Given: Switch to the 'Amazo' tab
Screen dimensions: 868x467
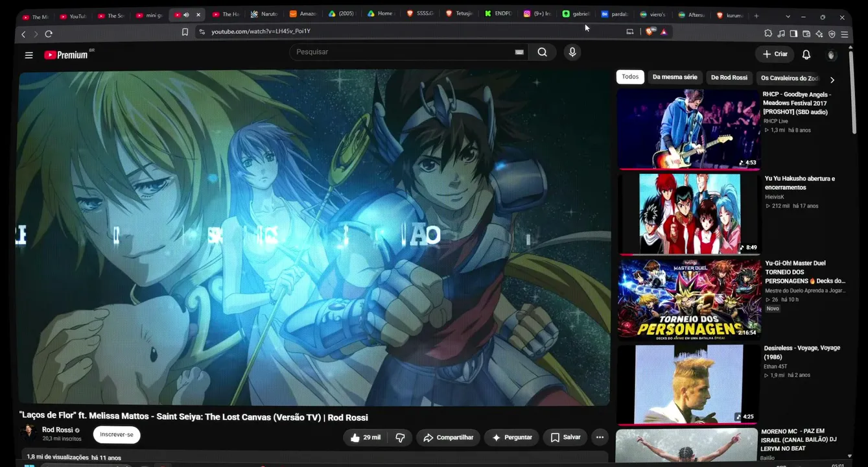Looking at the screenshot, I should pos(304,15).
